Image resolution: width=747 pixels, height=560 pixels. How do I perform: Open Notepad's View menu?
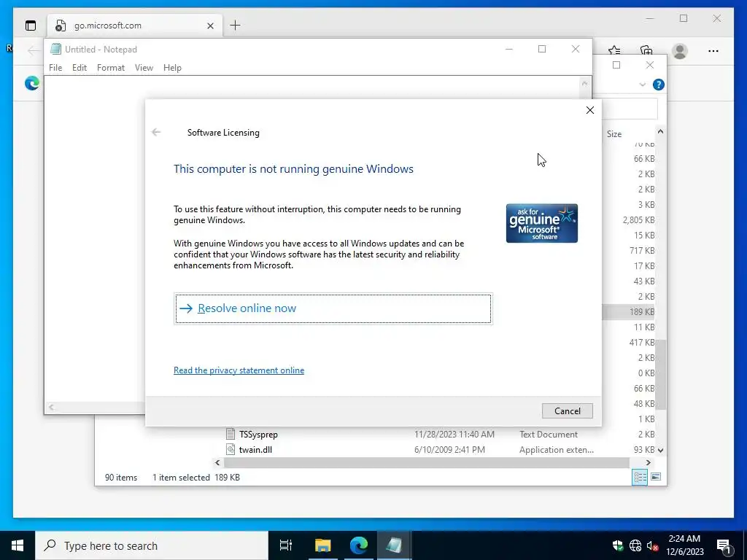(x=144, y=68)
